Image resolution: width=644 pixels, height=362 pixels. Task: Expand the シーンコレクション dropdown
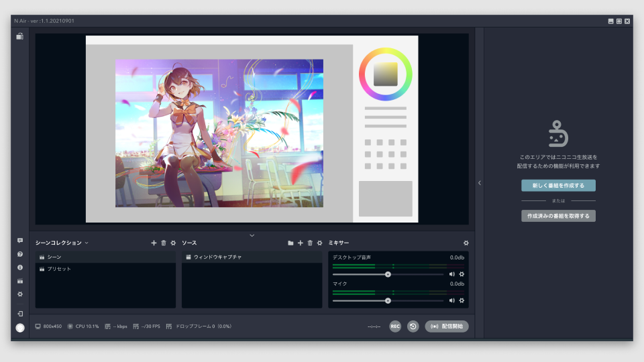click(87, 243)
